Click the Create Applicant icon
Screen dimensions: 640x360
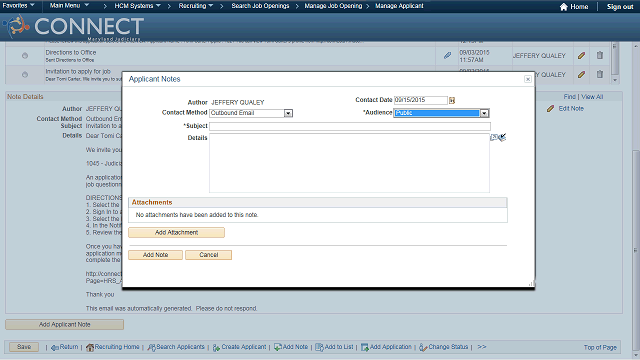point(216,347)
